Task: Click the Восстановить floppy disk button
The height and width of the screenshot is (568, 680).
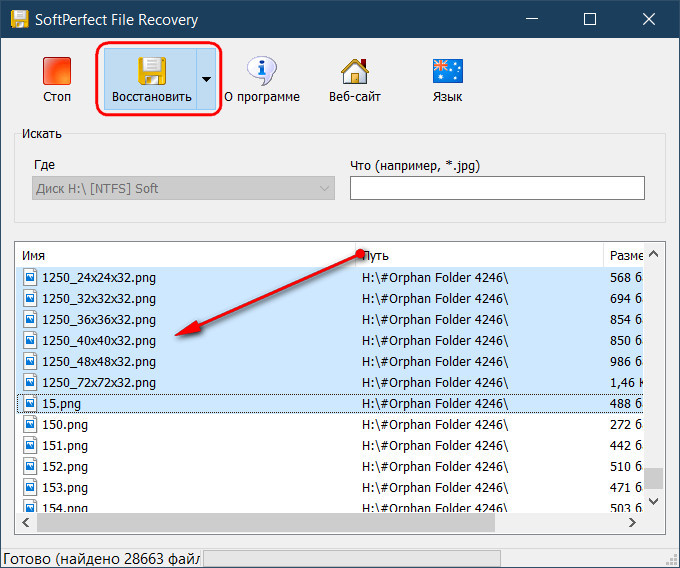Action: [151, 79]
